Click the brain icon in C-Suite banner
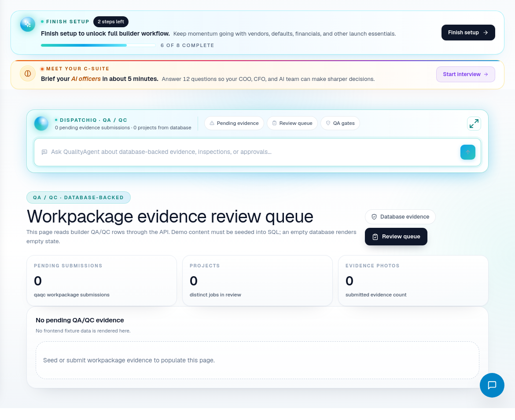This screenshot has height=420, width=515. tap(28, 73)
